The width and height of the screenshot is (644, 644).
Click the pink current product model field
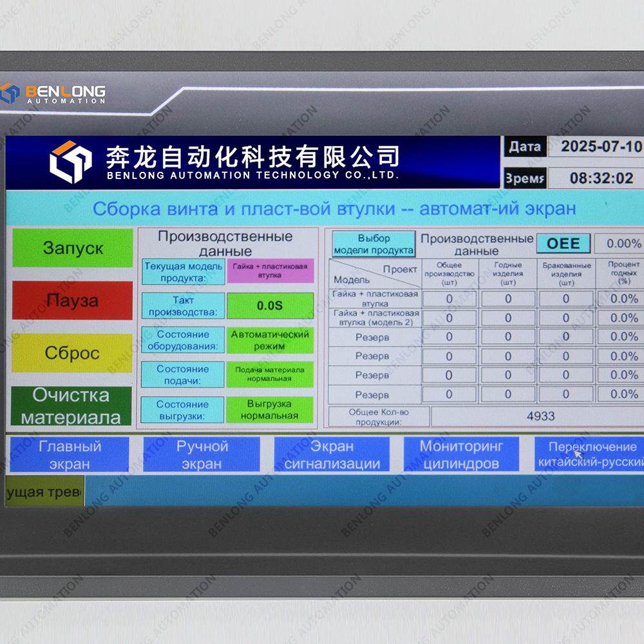[x=270, y=271]
